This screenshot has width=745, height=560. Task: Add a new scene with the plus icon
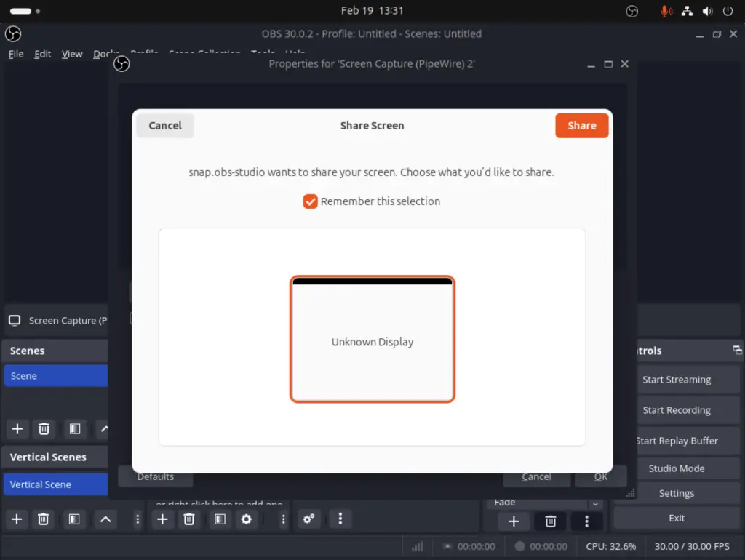(x=17, y=429)
